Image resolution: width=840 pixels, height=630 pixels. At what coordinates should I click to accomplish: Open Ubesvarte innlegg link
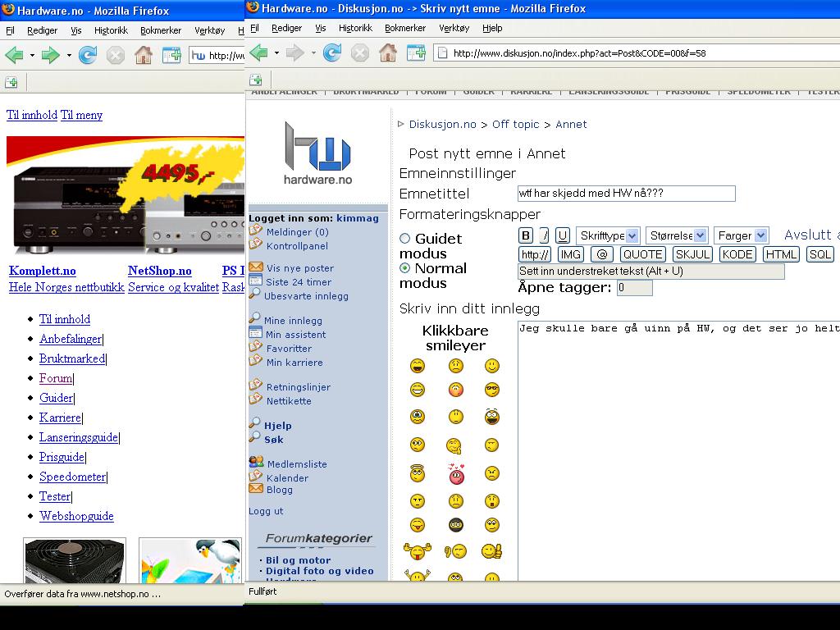pyautogui.click(x=306, y=295)
